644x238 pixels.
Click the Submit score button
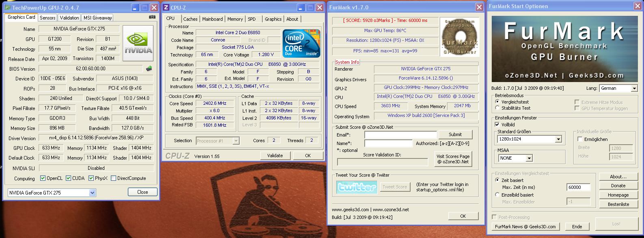click(455, 134)
